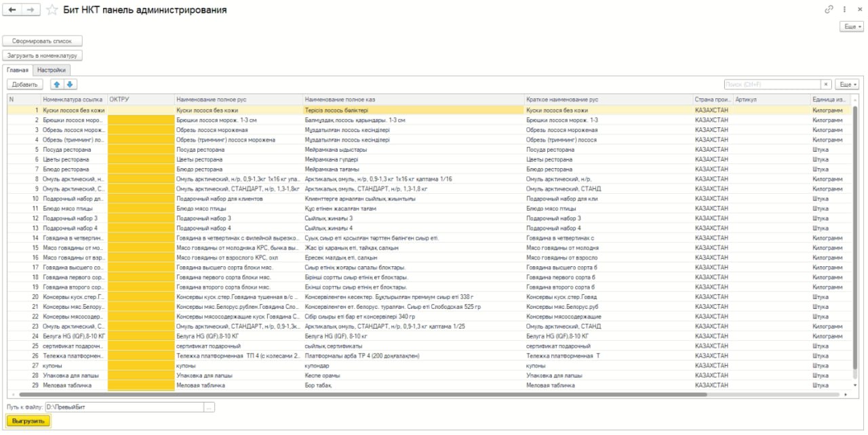This screenshot has width=868, height=435.
Task: Open the three-dot window menu
Action: (845, 9)
